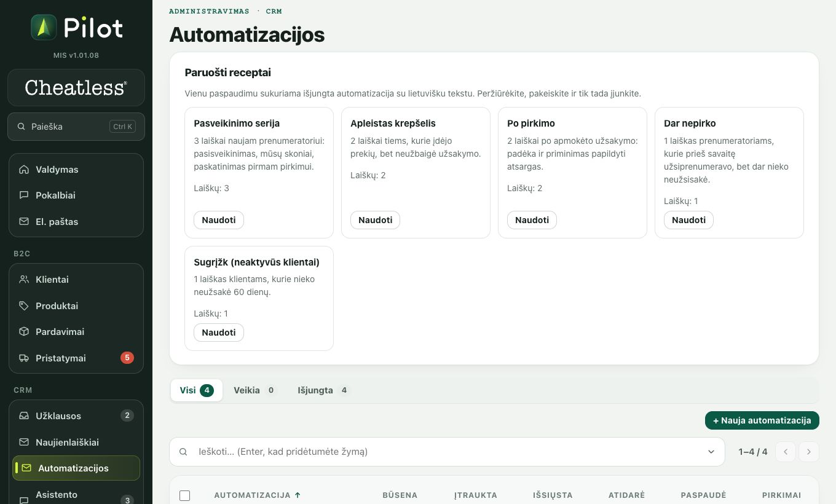This screenshot has width=836, height=504.
Task: Click the Automatizacijos envelope icon
Action: [x=26, y=468]
